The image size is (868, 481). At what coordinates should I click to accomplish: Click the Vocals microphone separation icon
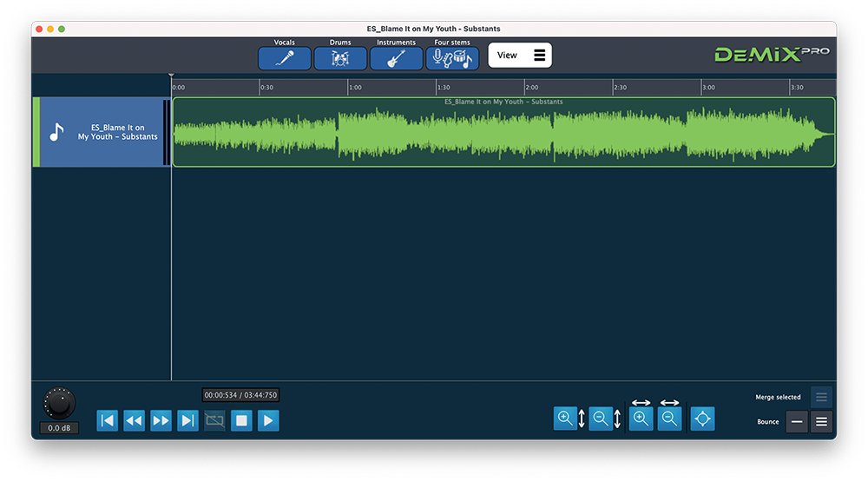284,59
